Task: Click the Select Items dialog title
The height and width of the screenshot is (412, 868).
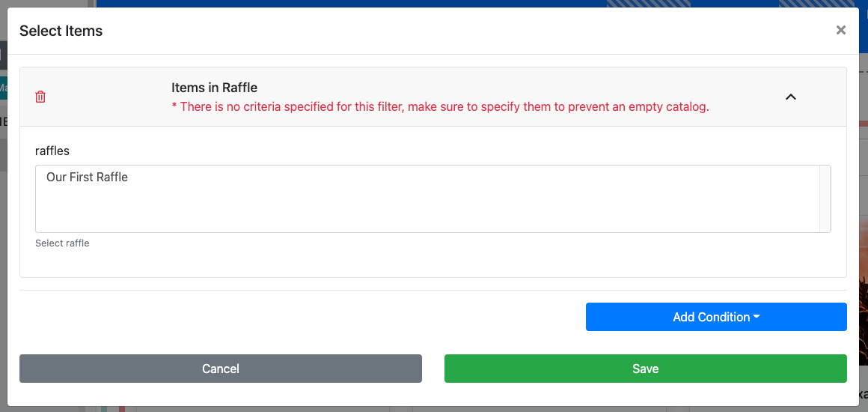Action: click(61, 31)
